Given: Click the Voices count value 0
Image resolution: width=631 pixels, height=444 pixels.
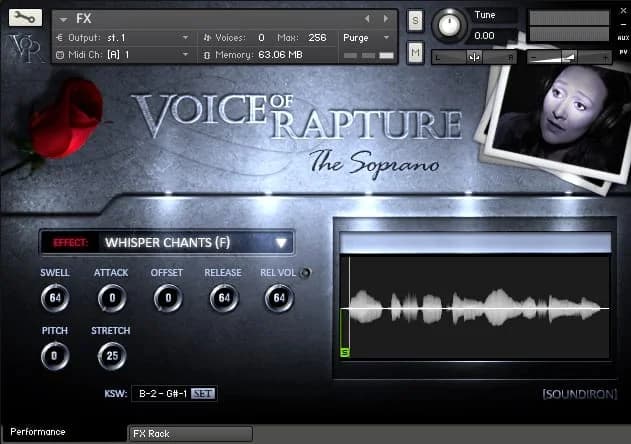Looking at the screenshot, I should [261, 38].
